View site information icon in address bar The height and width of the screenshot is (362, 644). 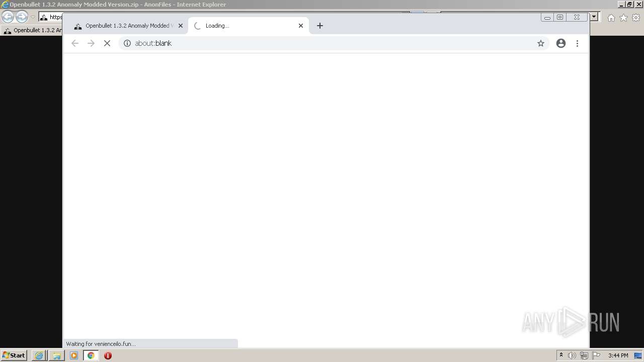click(x=127, y=43)
